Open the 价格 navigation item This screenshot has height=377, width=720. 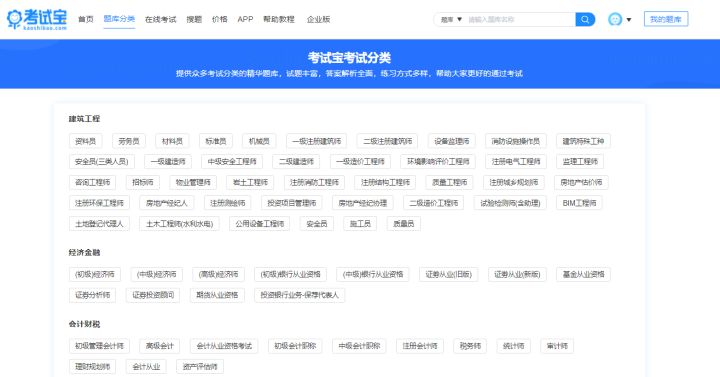219,19
